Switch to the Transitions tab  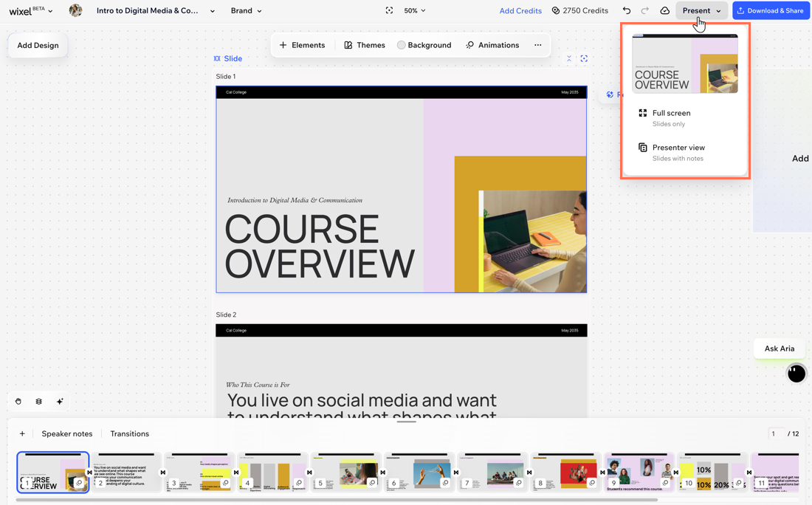click(x=129, y=433)
